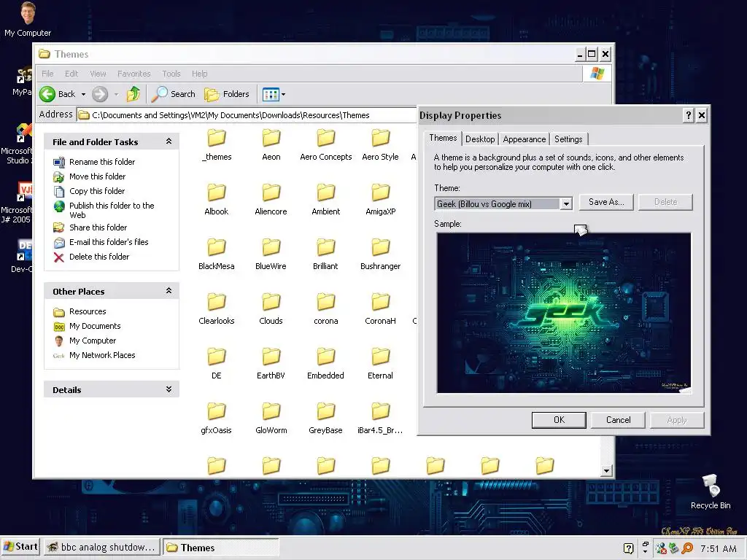This screenshot has height=560, width=747.
Task: Switch to the Settings tab
Action: click(568, 139)
